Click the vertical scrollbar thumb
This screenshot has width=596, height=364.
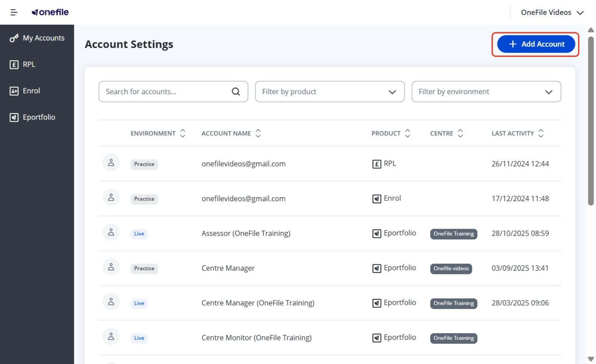point(590,121)
